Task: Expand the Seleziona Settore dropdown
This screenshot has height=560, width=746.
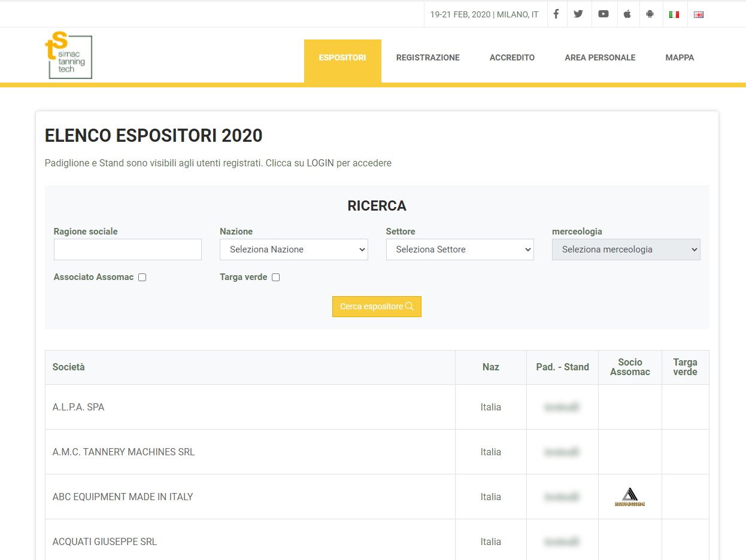Action: pos(460,249)
